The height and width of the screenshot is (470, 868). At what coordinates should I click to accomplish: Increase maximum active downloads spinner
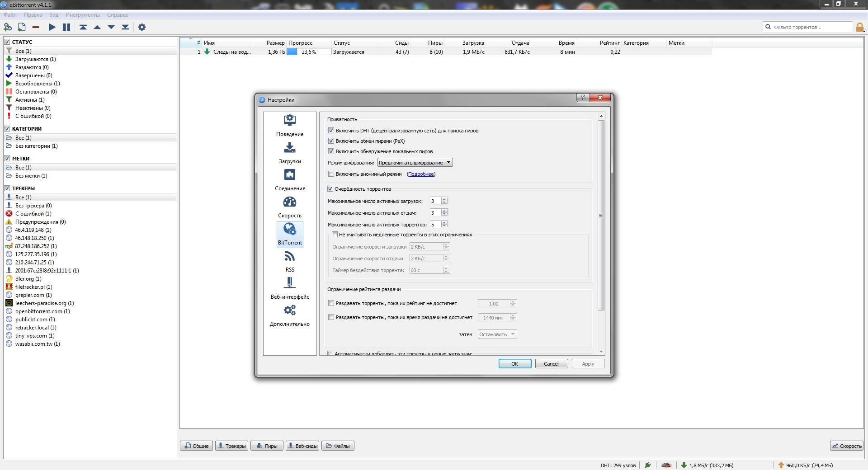[x=444, y=199]
